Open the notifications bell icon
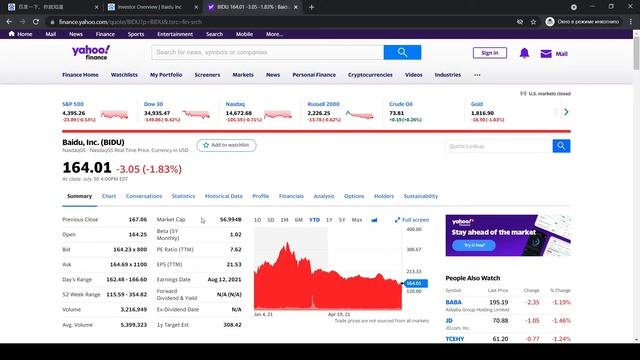 524,53
